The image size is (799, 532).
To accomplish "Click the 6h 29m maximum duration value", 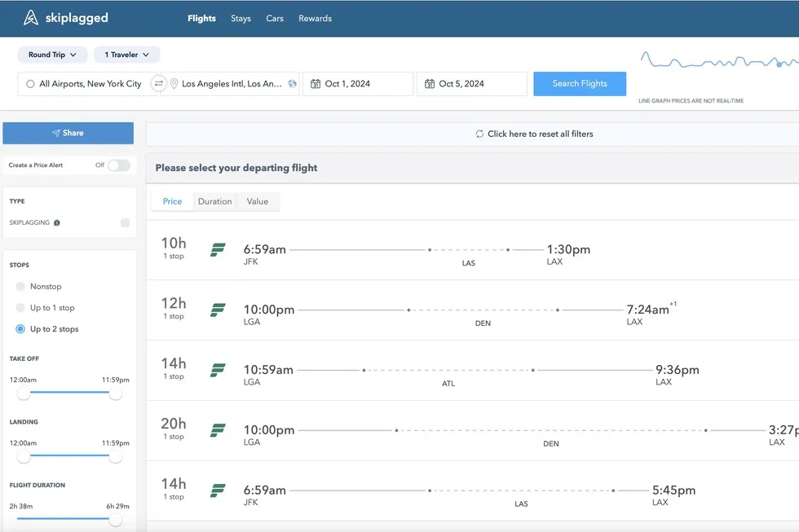I will coord(117,506).
